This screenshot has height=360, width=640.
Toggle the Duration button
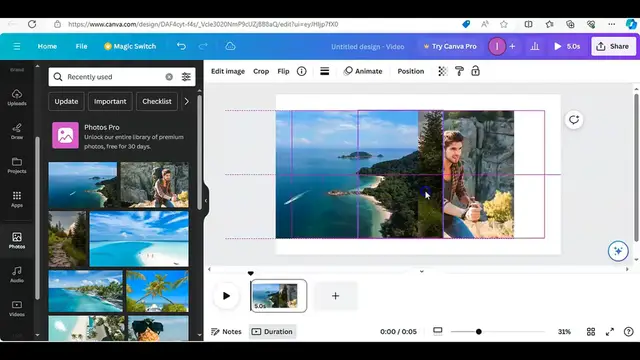[272, 331]
